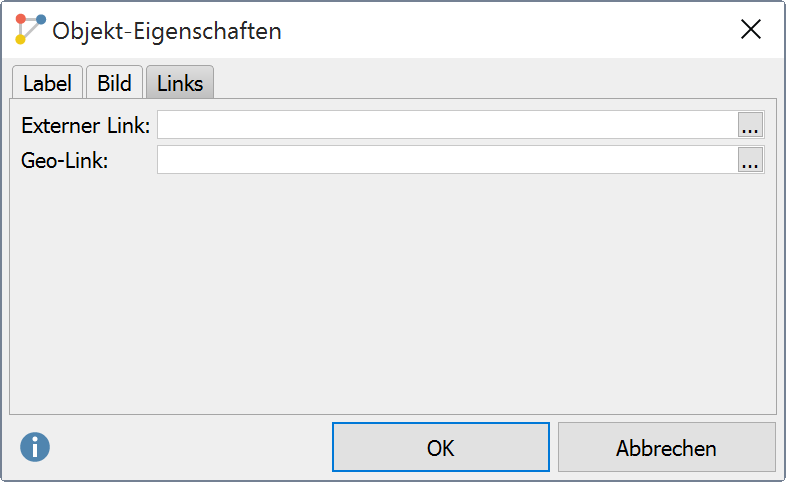786x482 pixels.
Task: Focus the Geo-Link text field
Action: point(447,160)
